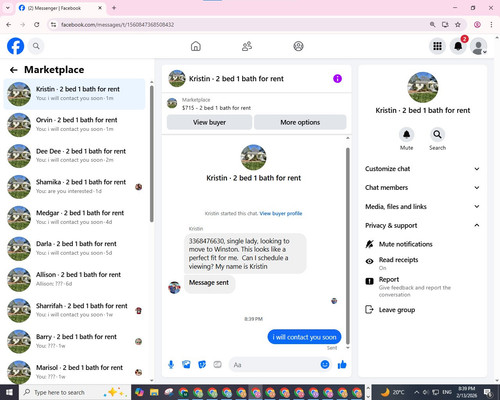
Task: Open Chrome three-dot menu
Action: (491, 25)
